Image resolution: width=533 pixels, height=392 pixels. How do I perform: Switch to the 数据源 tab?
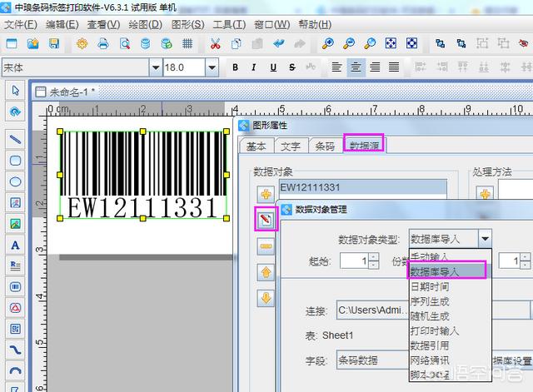pos(364,146)
